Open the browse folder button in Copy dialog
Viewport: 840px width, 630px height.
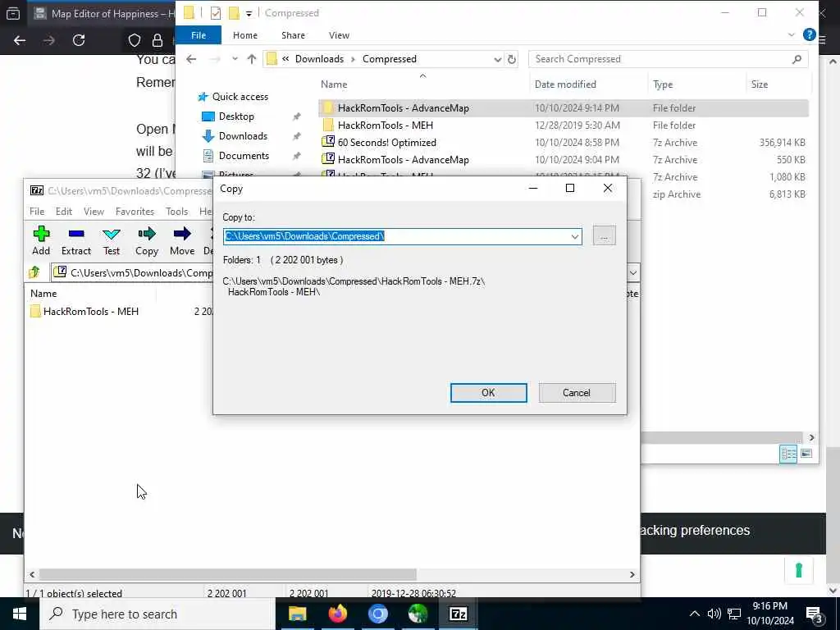click(605, 235)
